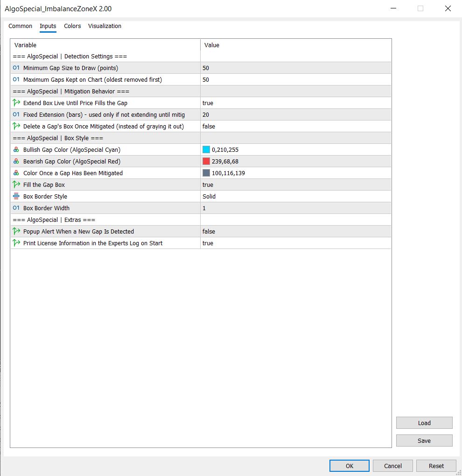
Task: Click boolean icon beside Delete a Gap's Box
Action: coord(16,126)
